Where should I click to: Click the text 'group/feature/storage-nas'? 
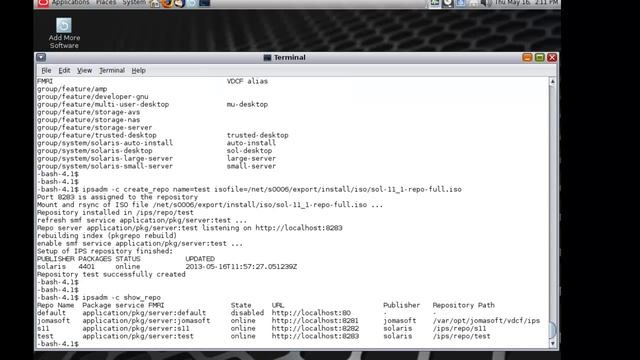coord(89,120)
